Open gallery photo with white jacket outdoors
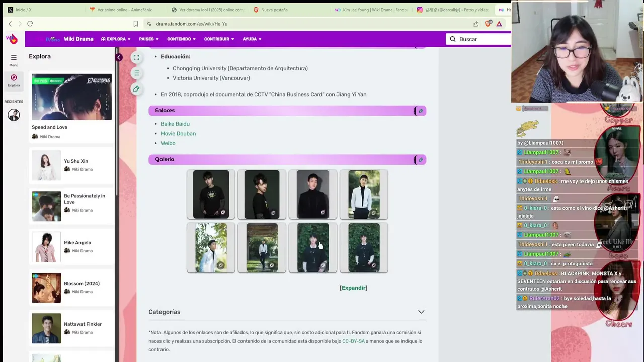 point(364,195)
